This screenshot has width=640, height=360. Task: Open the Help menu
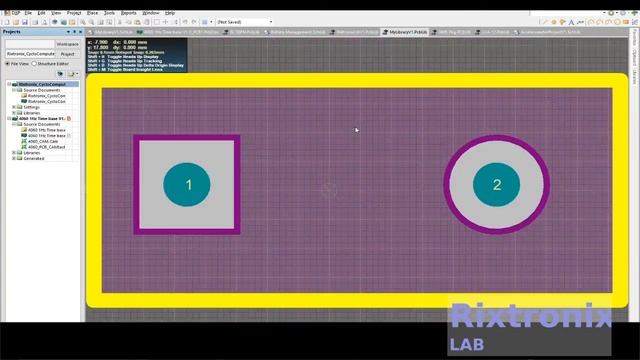pos(170,13)
